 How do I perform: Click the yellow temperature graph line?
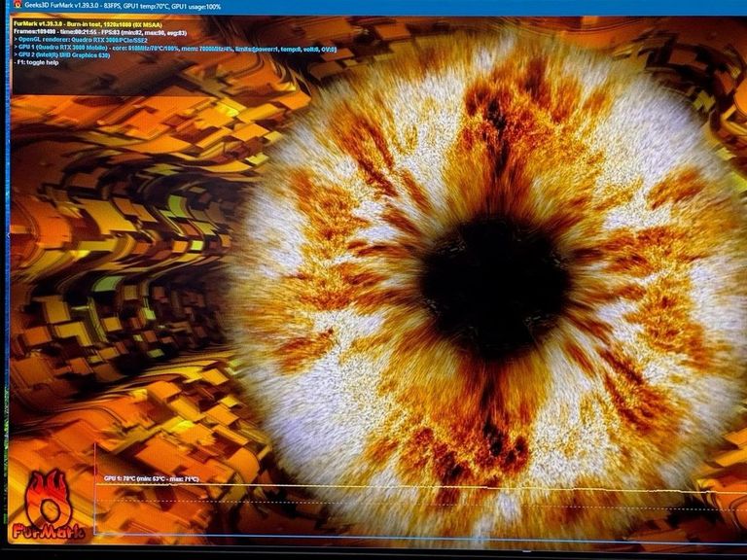[389, 487]
